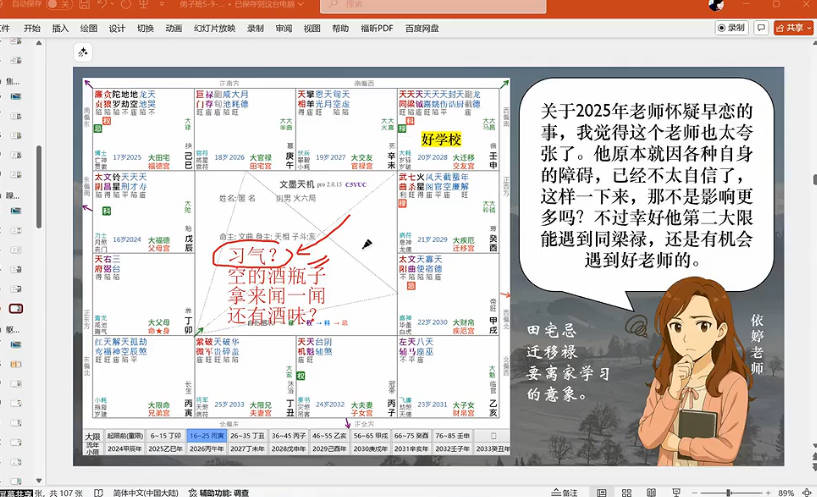
Task: Switch to Normal view icon in the status bar
Action: (x=602, y=492)
